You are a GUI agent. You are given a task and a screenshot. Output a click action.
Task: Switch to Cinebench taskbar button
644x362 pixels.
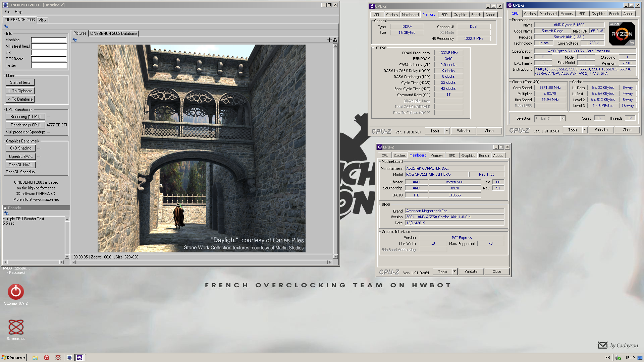(x=69, y=358)
